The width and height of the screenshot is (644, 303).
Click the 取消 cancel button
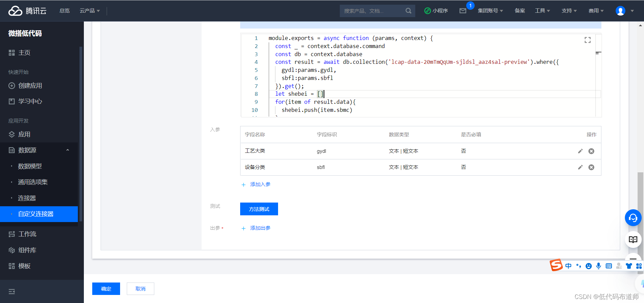coord(141,289)
